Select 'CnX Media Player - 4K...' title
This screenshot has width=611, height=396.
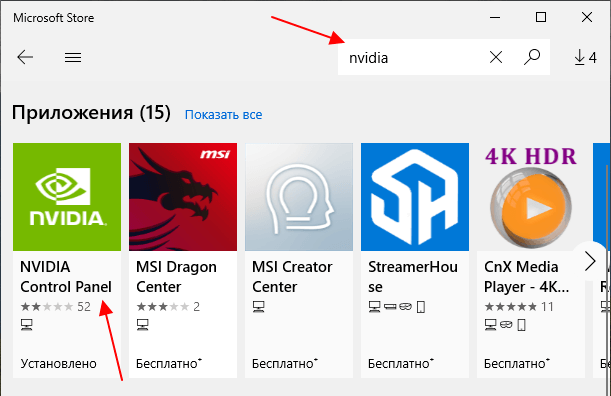pyautogui.click(x=526, y=277)
